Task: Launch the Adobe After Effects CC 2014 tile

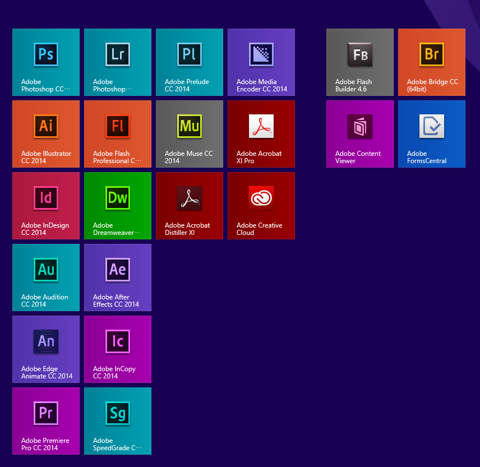Action: (118, 278)
